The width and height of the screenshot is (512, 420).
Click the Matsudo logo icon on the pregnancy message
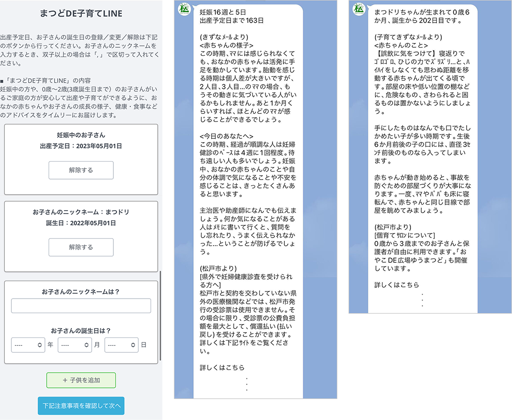coord(184,9)
